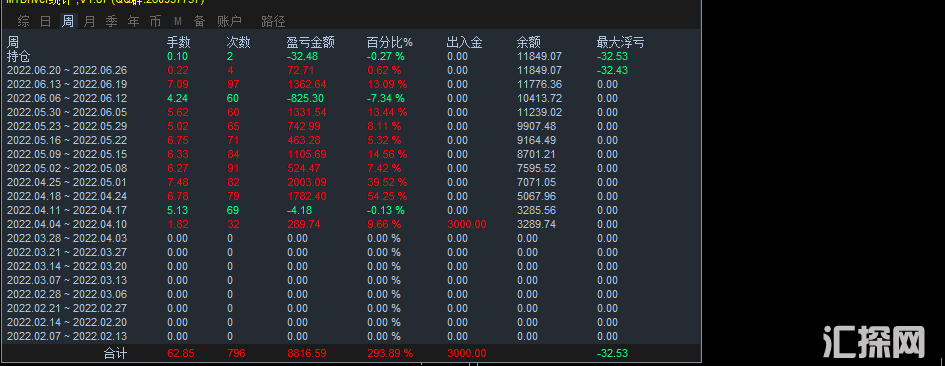Click the profit value 2003.09
This screenshot has height=366, width=945.
tap(307, 182)
